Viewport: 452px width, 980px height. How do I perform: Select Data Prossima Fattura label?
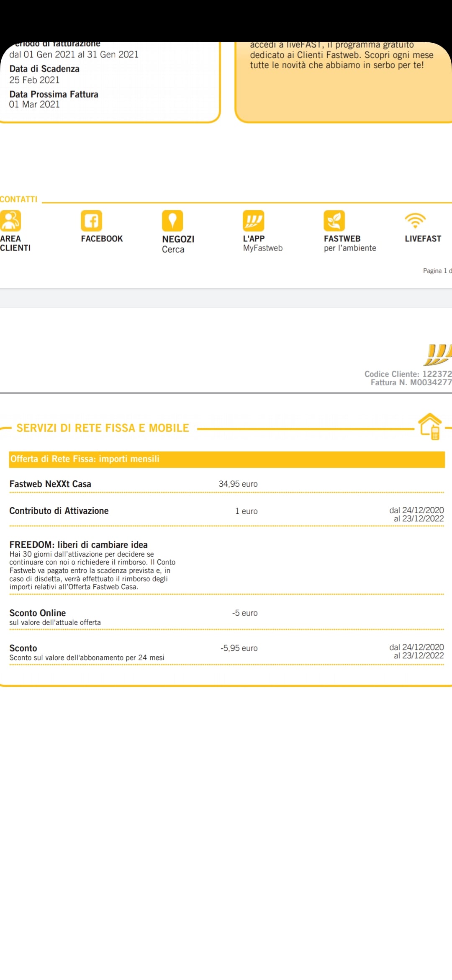pos(54,94)
